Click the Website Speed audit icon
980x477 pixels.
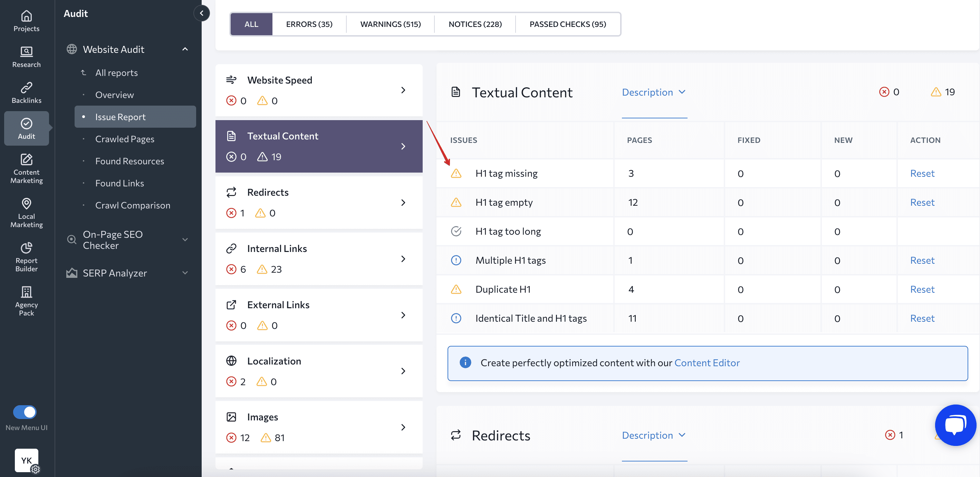click(231, 79)
